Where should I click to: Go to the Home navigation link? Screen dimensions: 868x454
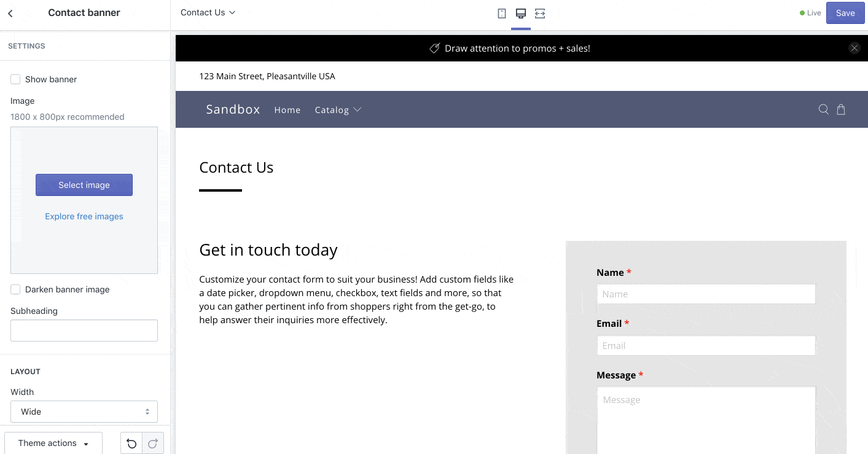pos(287,110)
